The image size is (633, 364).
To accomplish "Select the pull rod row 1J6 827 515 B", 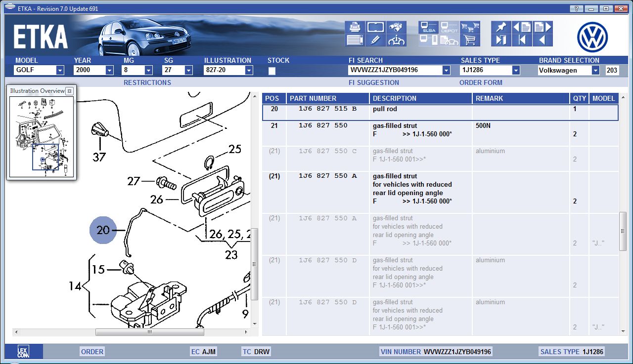I will pos(440,113).
